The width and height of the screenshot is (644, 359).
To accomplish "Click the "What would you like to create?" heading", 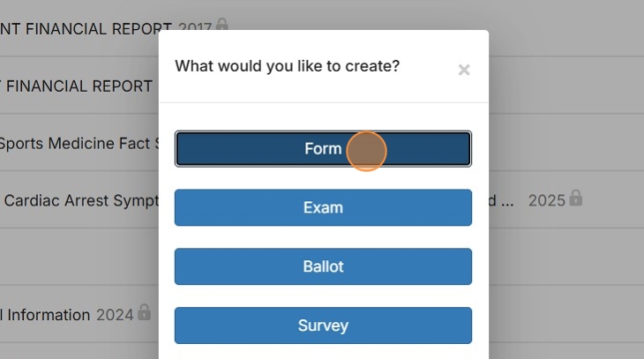I will tap(288, 65).
